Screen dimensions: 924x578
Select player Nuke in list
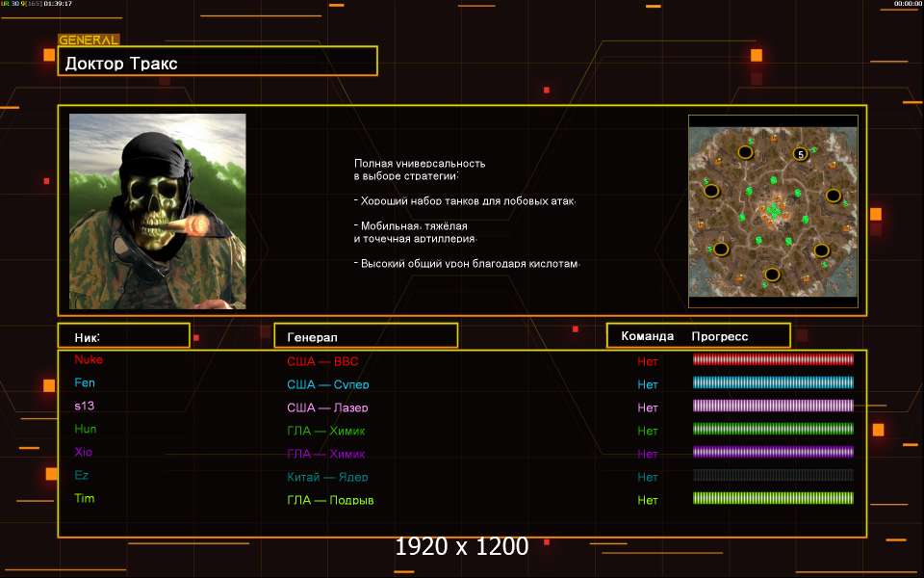89,359
